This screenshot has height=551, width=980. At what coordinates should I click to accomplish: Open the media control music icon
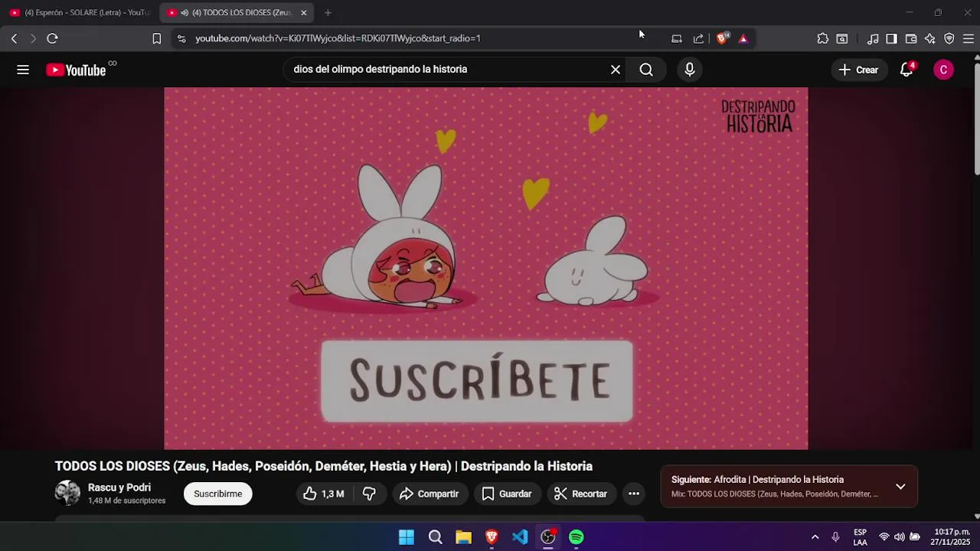point(873,38)
